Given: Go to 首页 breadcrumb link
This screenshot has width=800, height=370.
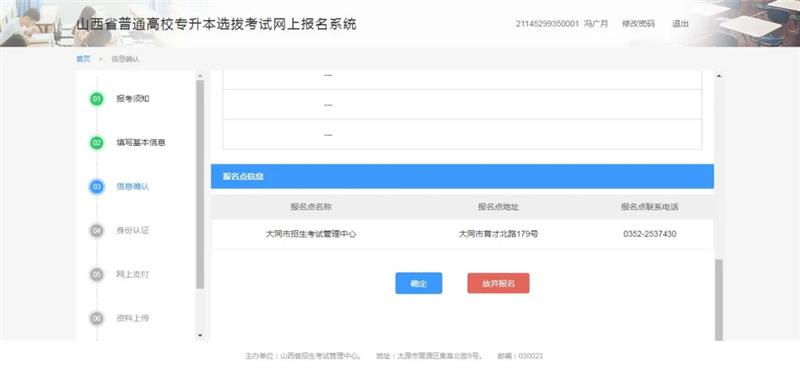Looking at the screenshot, I should click(83, 59).
